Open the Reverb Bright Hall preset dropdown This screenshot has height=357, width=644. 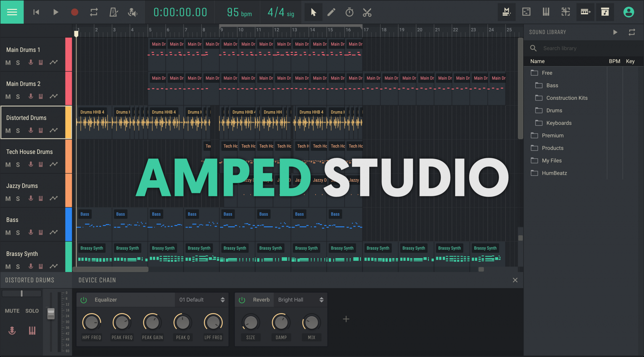click(300, 300)
